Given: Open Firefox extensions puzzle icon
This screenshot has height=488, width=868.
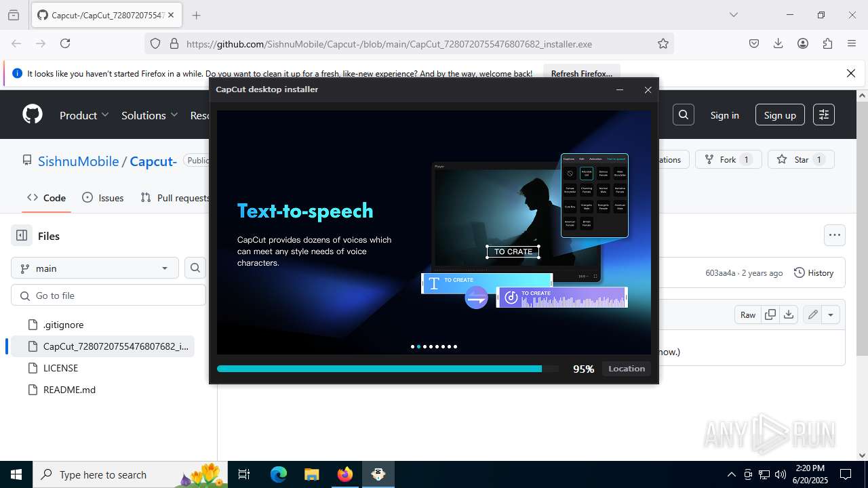Looking at the screenshot, I should click(x=827, y=43).
